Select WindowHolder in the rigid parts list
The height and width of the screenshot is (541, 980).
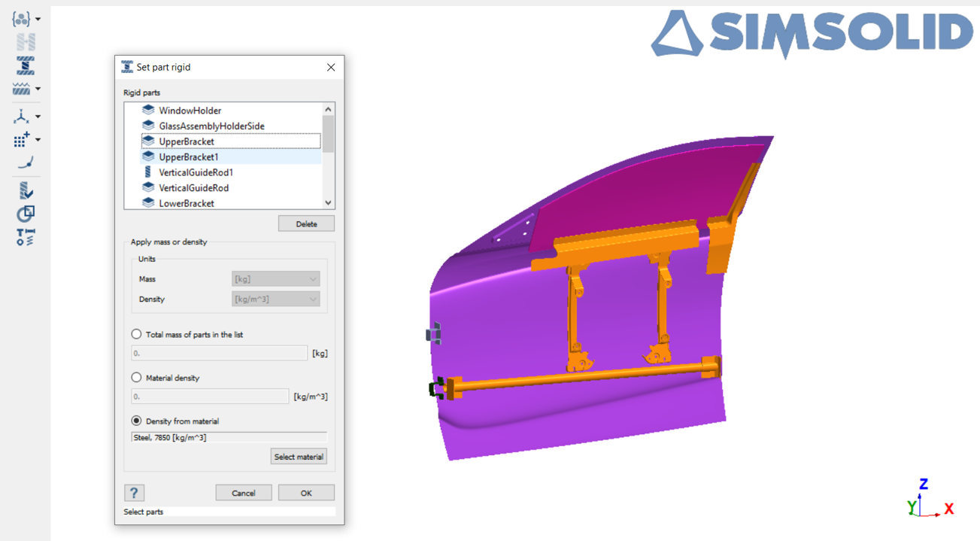190,111
